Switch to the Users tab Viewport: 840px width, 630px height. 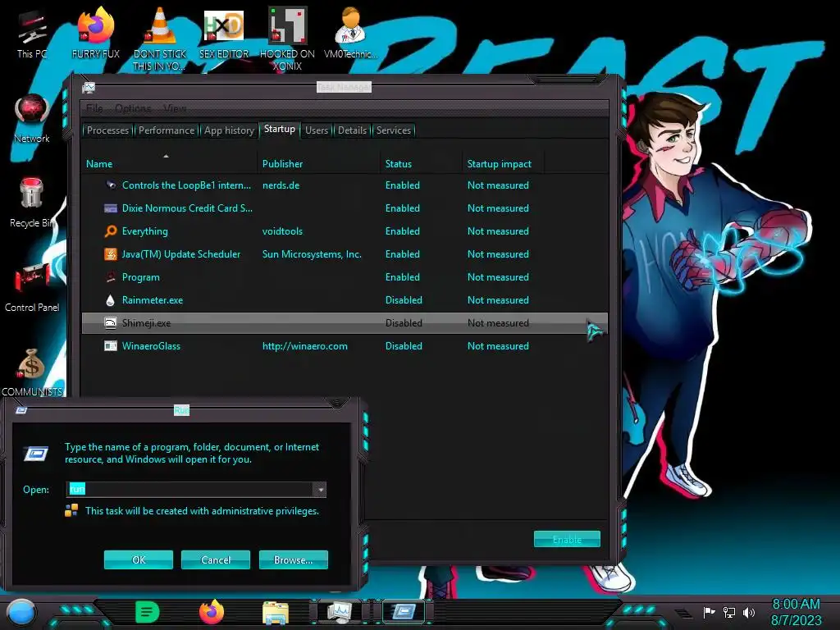pos(316,130)
